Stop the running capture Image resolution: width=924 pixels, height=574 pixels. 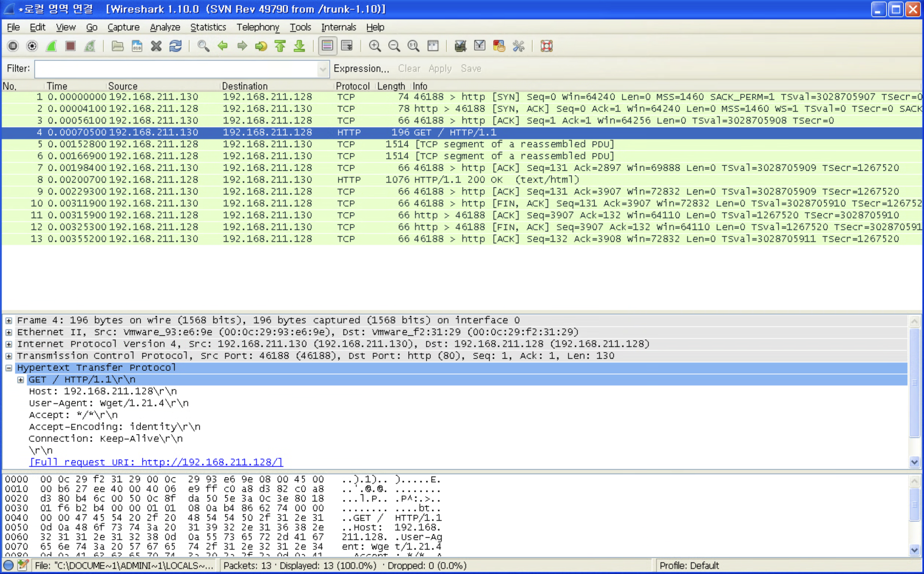(70, 46)
